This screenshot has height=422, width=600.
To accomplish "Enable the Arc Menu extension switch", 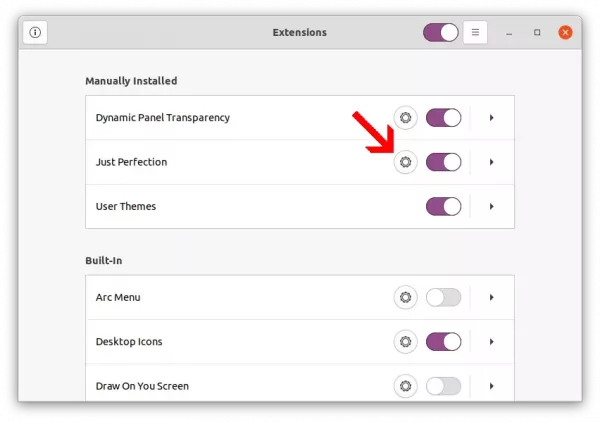I will (x=443, y=297).
